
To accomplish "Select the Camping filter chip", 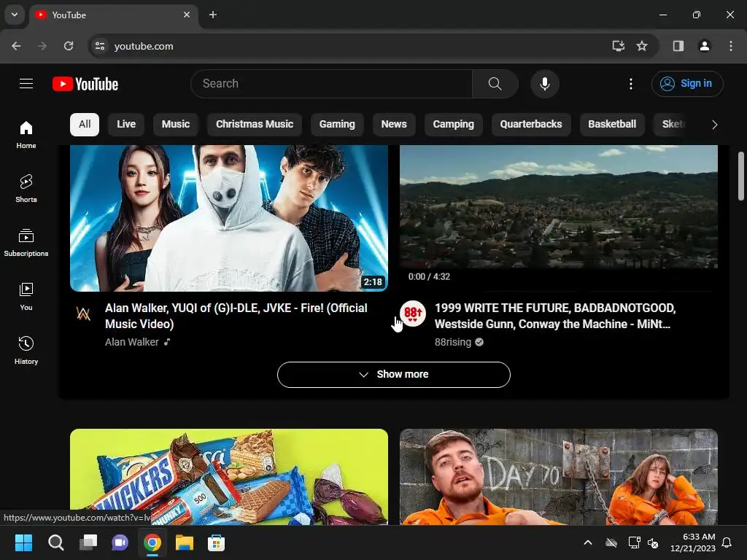I will 454,125.
